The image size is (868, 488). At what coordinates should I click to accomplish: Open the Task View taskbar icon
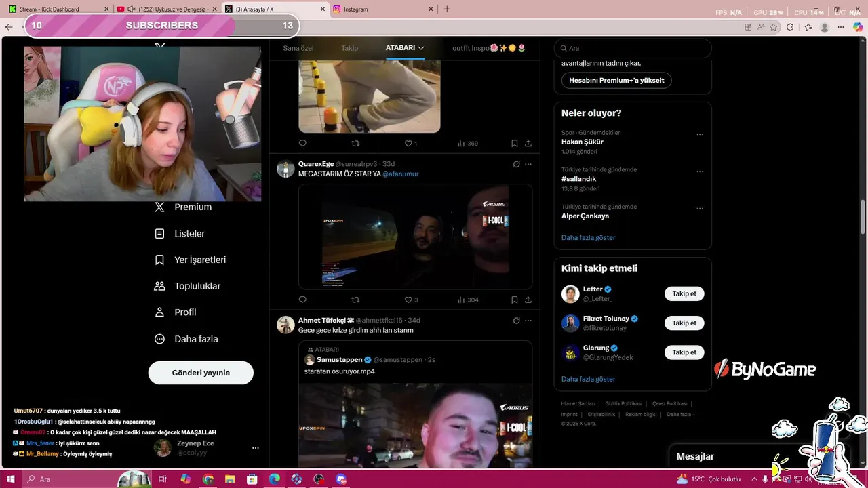click(x=163, y=479)
